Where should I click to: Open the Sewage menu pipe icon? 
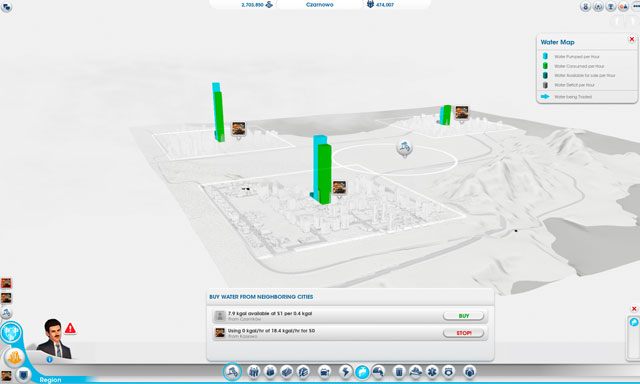[x=379, y=372]
